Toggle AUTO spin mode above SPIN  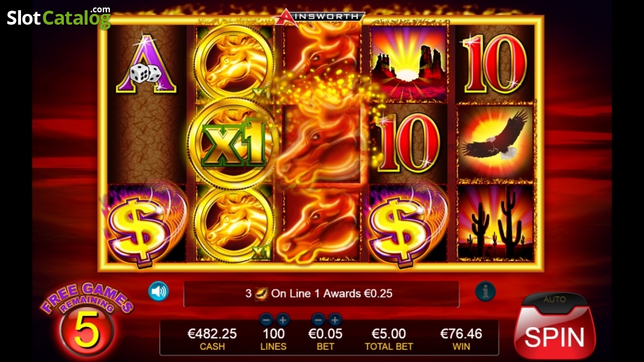(554, 299)
